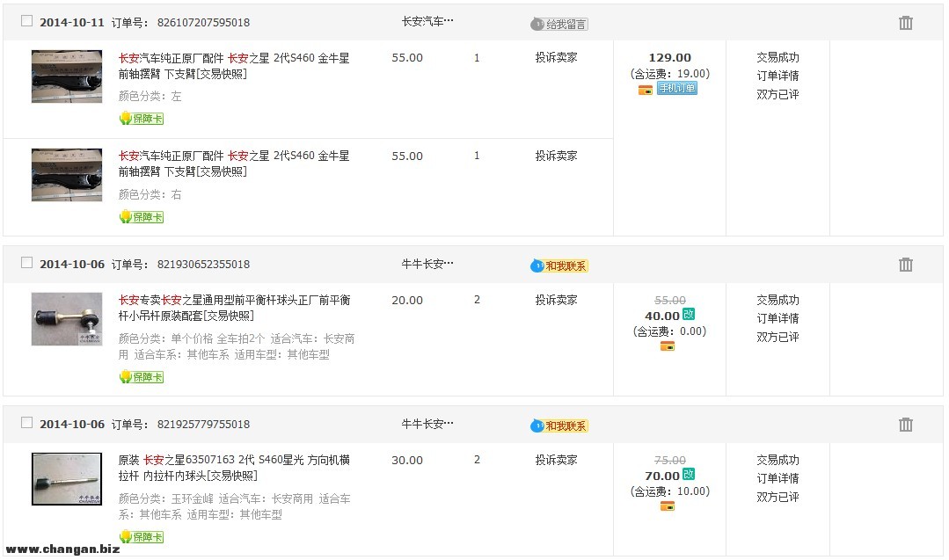
Task: Open the 前轴摆臂 下支臂 product title (右 variant)
Action: (234, 164)
